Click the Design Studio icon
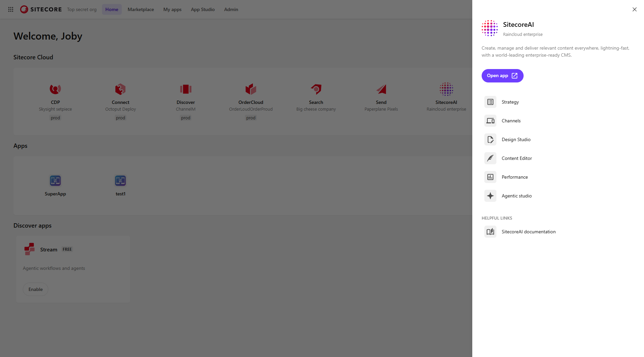Image resolution: width=644 pixels, height=357 pixels. coord(490,139)
